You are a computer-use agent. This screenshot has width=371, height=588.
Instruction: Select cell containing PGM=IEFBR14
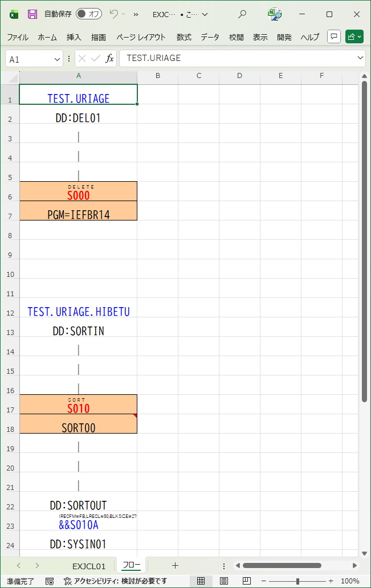[x=79, y=215]
